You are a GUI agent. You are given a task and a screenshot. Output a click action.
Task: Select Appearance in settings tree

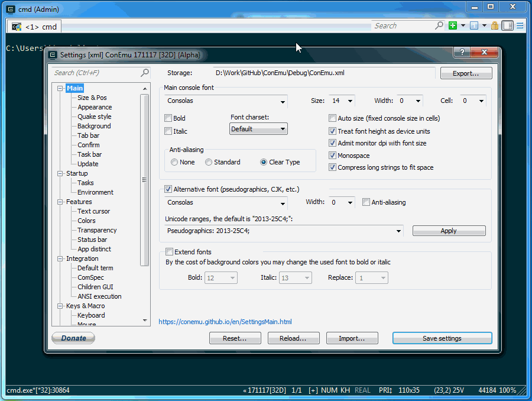coord(95,107)
